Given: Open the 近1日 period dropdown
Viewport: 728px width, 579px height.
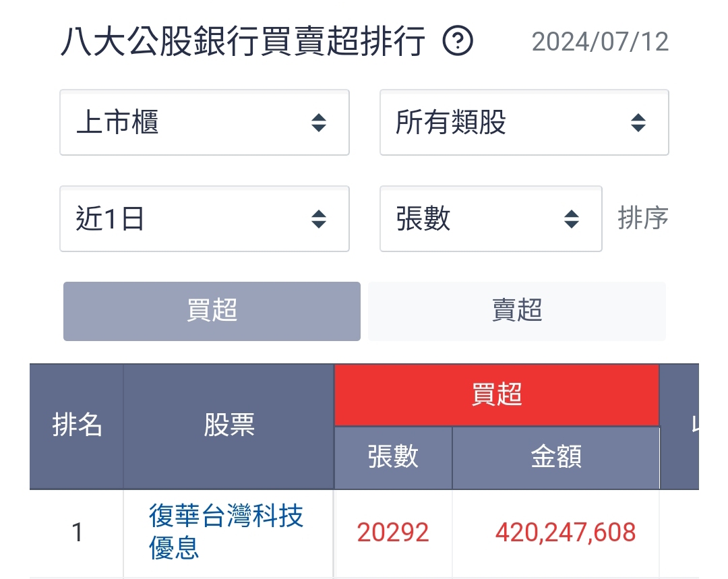Looking at the screenshot, I should click(x=204, y=219).
